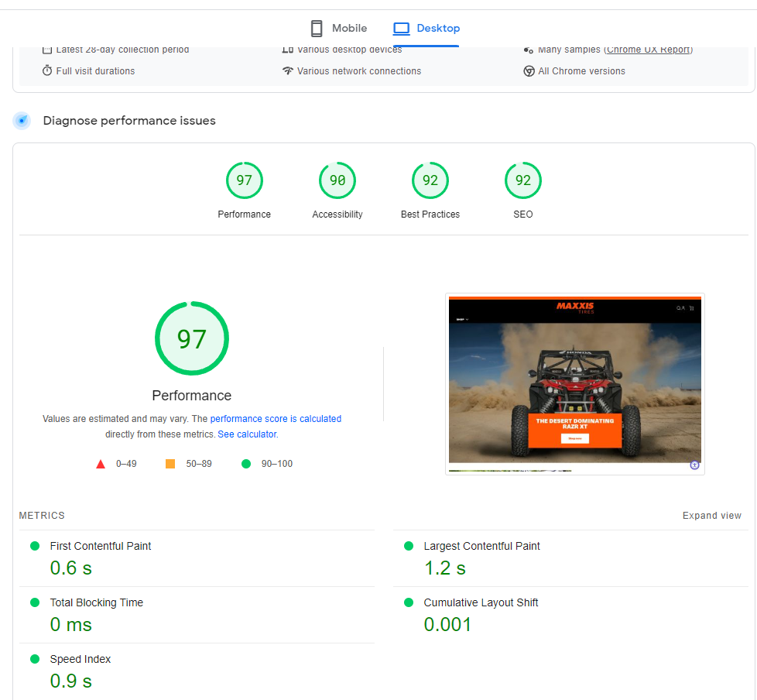Click the SEO score gauge
The width and height of the screenshot is (757, 700).
pyautogui.click(x=523, y=181)
